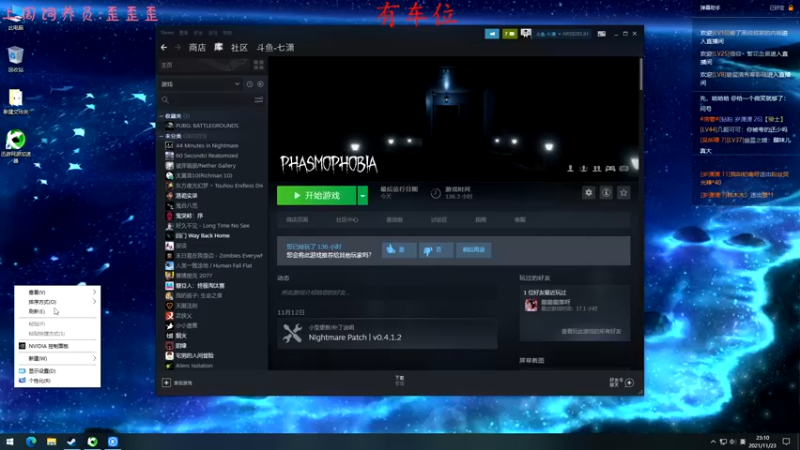Click the add game plus icon

click(166, 383)
